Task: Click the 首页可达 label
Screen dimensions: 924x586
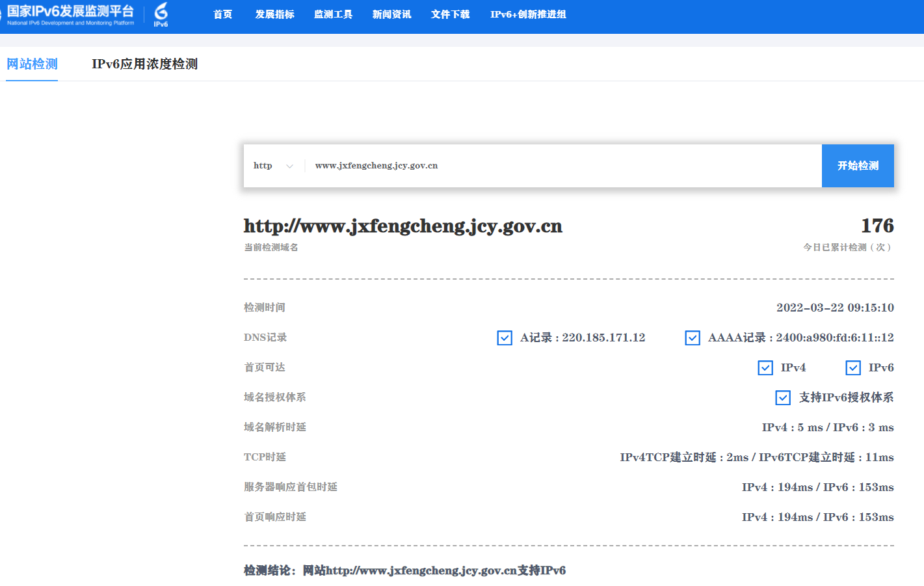Action: pos(265,367)
